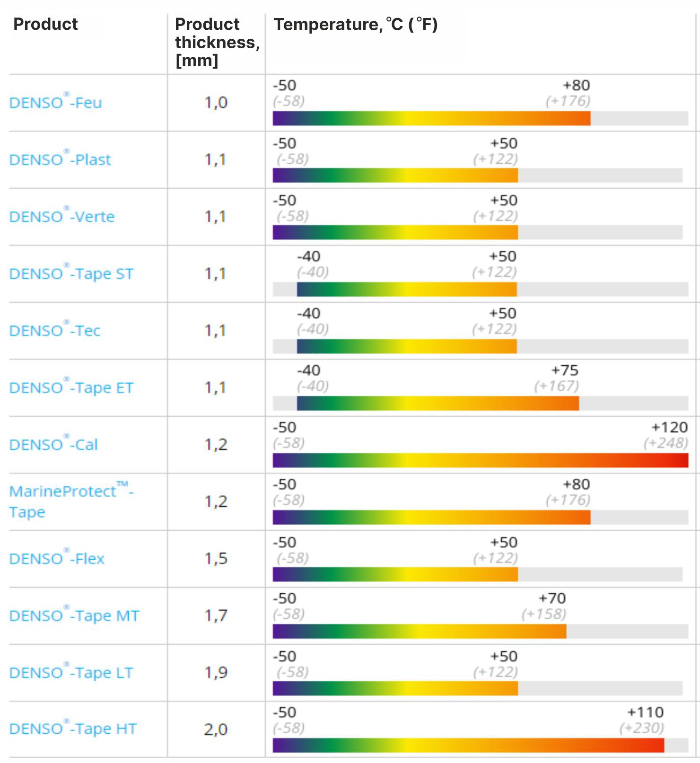
Task: Select the DENSO-Tape ET link
Action: click(x=71, y=388)
